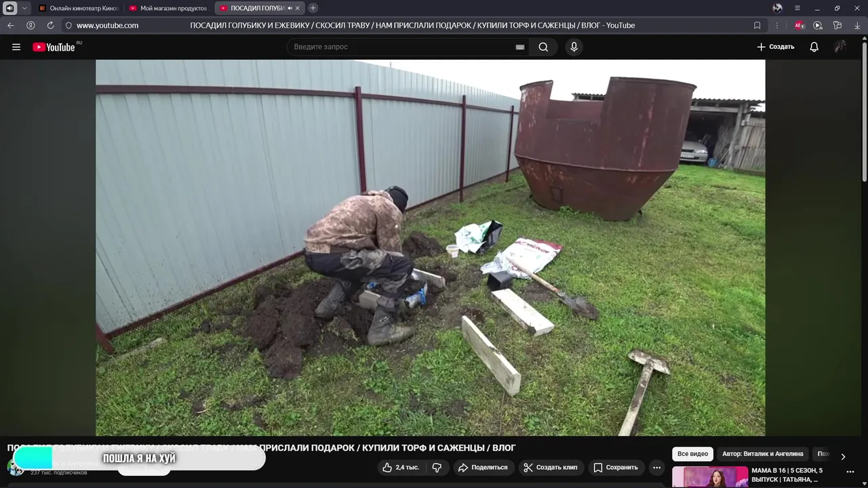Open the browser extensions panel icon
The image size is (868, 488).
(x=837, y=25)
